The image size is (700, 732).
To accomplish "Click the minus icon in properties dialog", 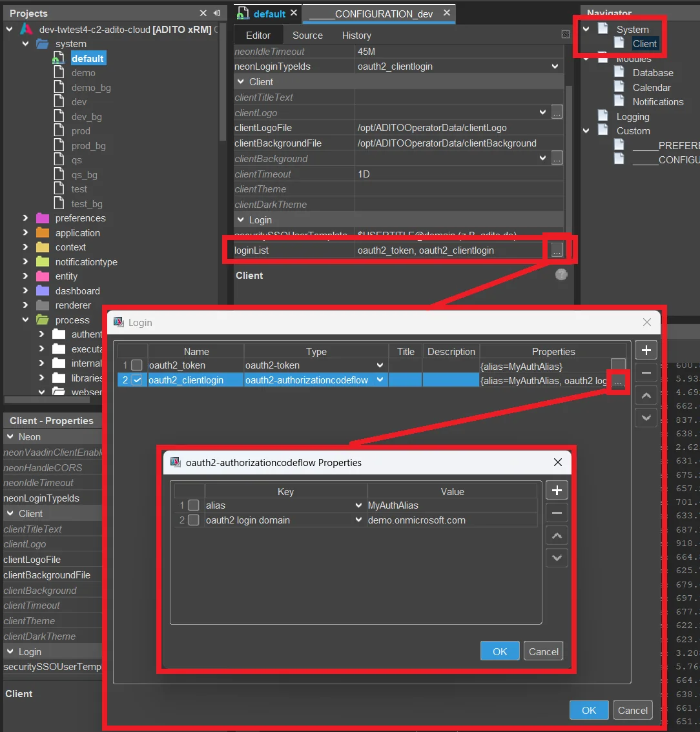I will tap(557, 513).
